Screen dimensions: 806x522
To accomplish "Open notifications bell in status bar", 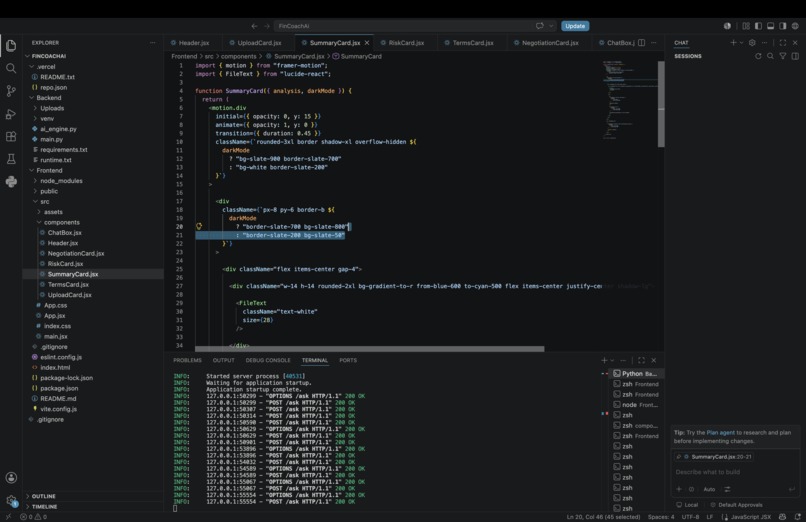I will pyautogui.click(x=798, y=517).
